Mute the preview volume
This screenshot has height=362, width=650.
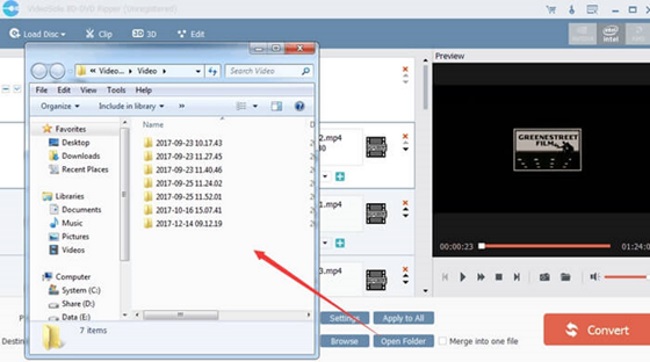(594, 277)
